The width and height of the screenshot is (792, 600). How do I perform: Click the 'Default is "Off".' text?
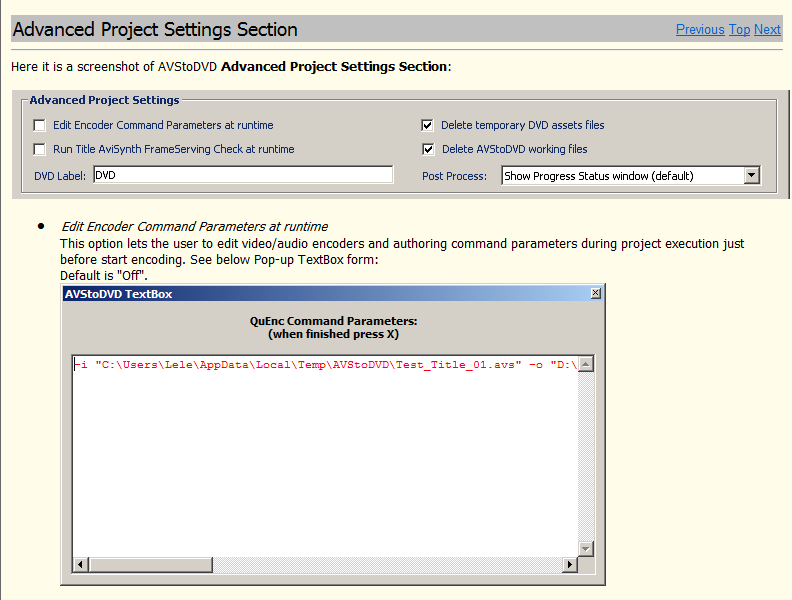click(x=104, y=275)
